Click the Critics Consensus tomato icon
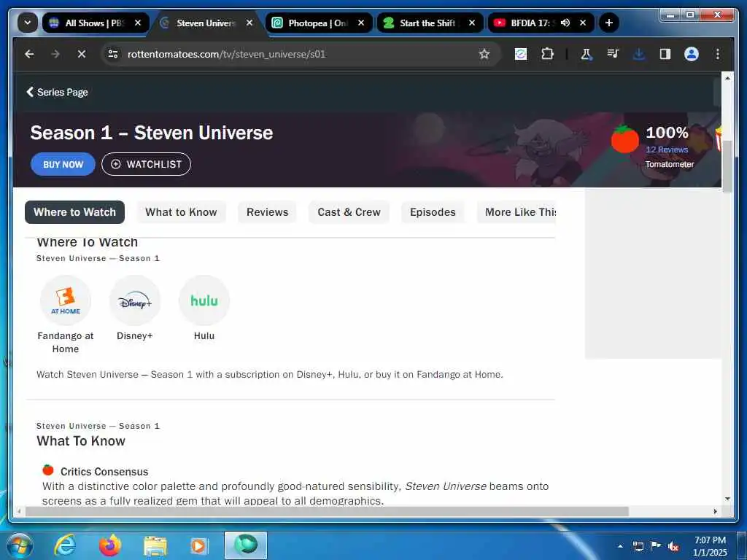 pyautogui.click(x=48, y=470)
